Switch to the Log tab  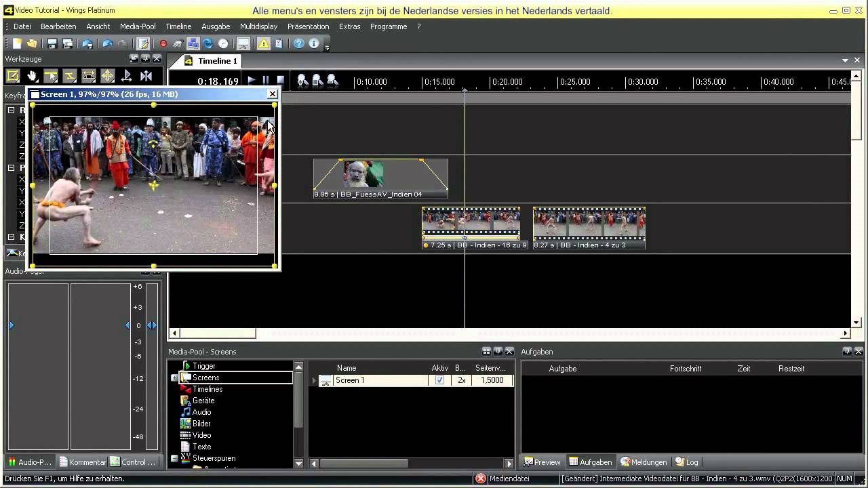click(x=686, y=462)
